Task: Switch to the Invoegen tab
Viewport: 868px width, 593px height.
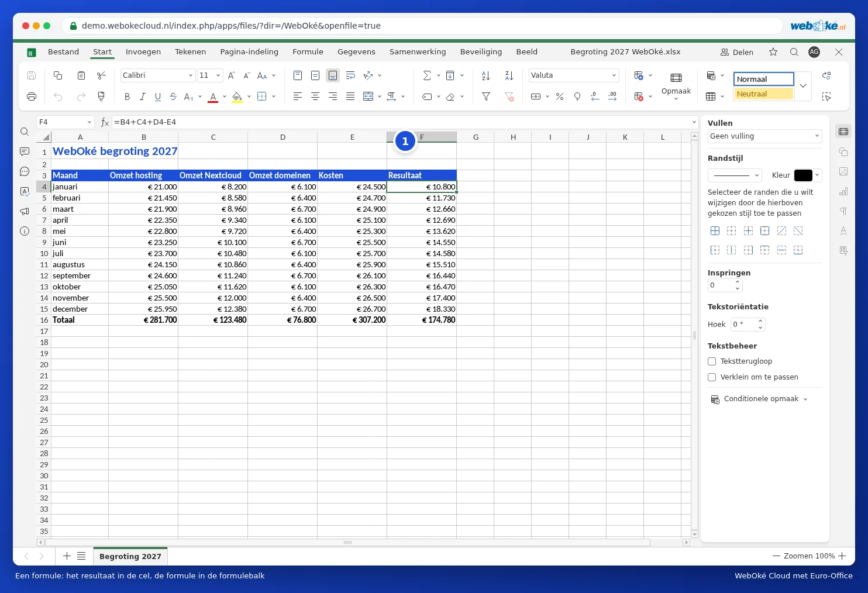Action: (143, 52)
